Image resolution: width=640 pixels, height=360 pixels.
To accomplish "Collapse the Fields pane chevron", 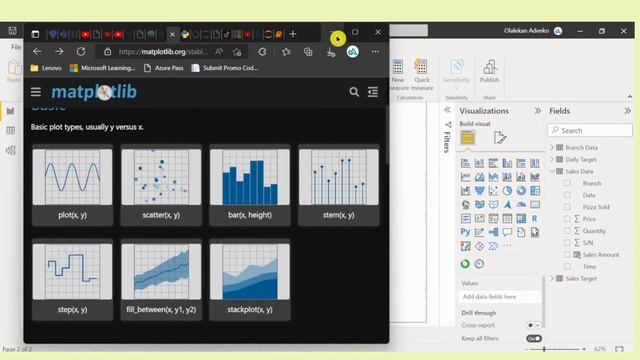I will pyautogui.click(x=627, y=111).
